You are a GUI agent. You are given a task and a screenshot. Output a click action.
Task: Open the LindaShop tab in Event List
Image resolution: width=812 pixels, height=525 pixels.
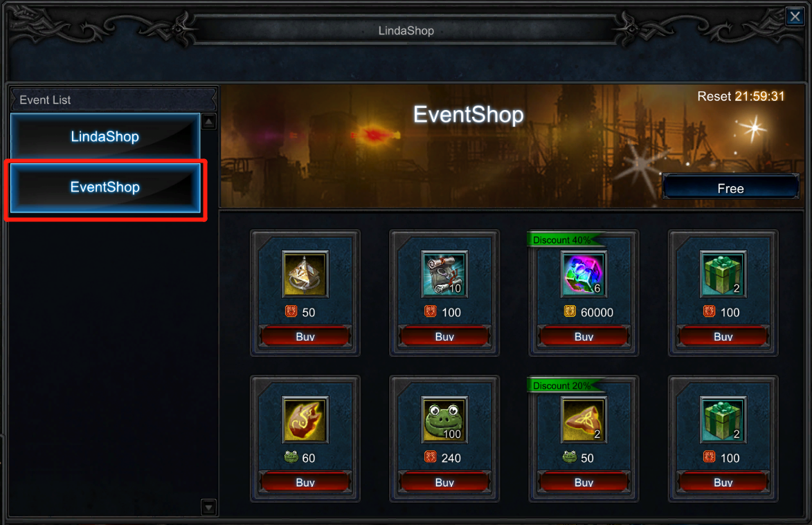(105, 136)
